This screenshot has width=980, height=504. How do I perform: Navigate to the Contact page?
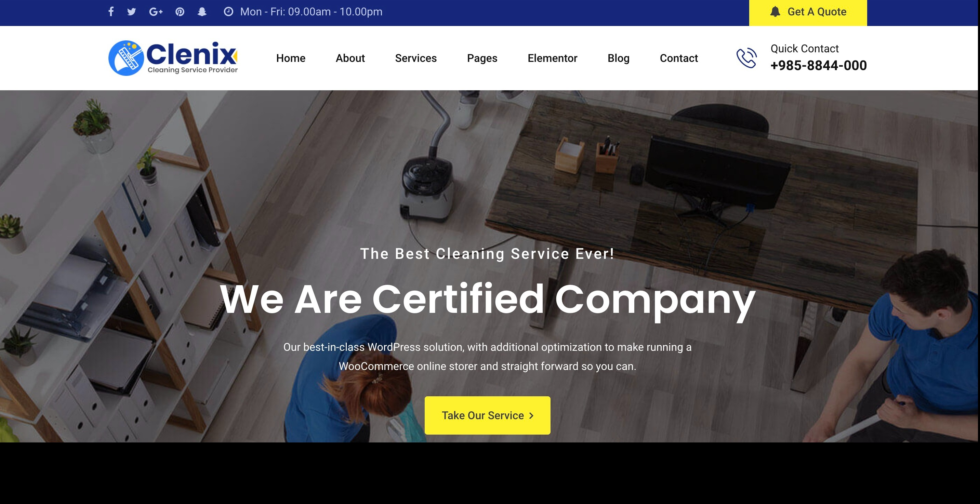point(679,58)
